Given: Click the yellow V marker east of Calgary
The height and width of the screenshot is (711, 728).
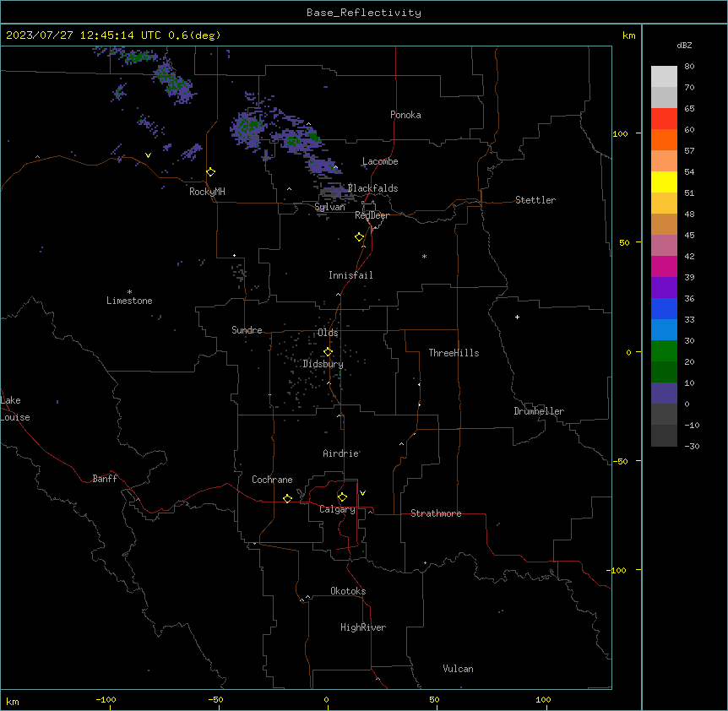Looking at the screenshot, I should [x=362, y=493].
